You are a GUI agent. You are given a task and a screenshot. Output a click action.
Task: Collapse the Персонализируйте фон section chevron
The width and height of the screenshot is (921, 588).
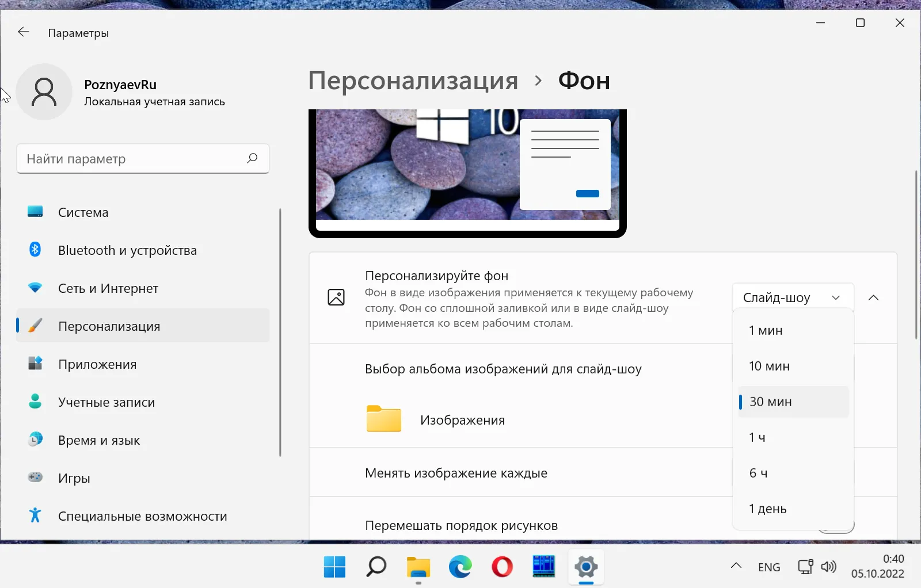[873, 297]
